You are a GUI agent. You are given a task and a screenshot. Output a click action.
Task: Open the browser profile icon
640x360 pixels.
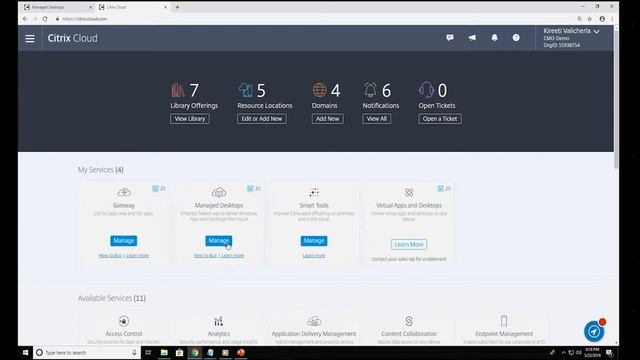tap(602, 19)
